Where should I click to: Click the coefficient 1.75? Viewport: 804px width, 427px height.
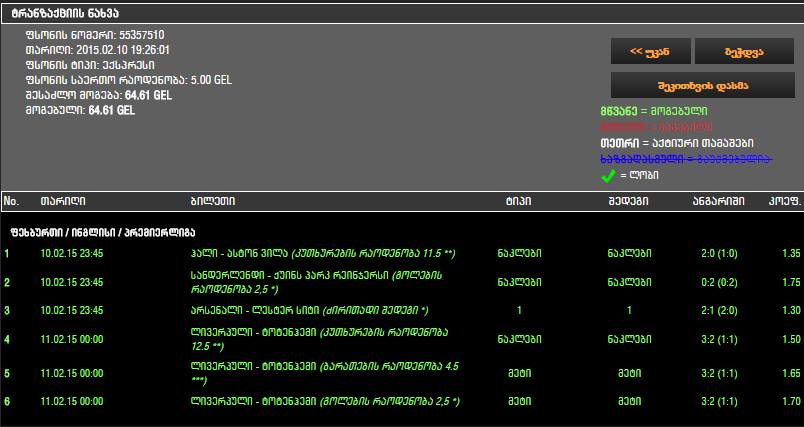click(x=791, y=282)
